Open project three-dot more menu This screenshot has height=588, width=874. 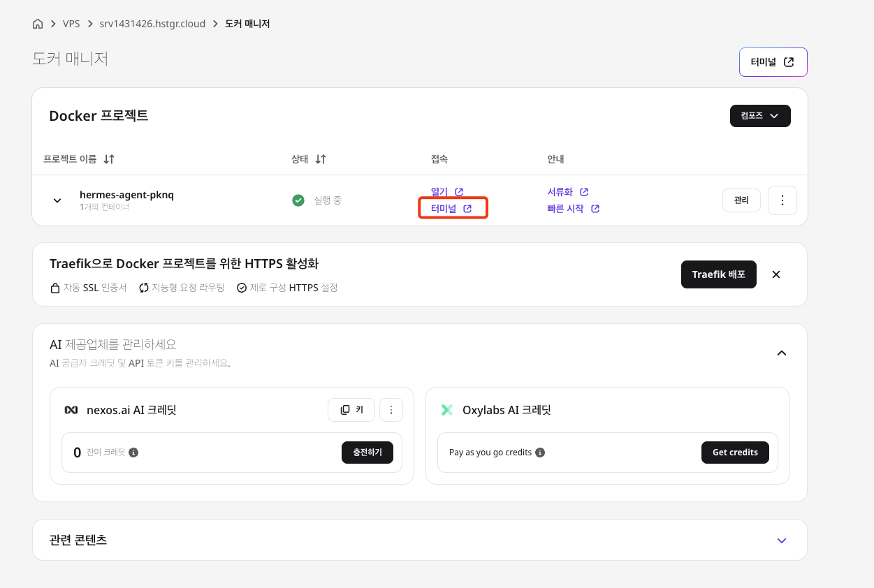pyautogui.click(x=782, y=200)
